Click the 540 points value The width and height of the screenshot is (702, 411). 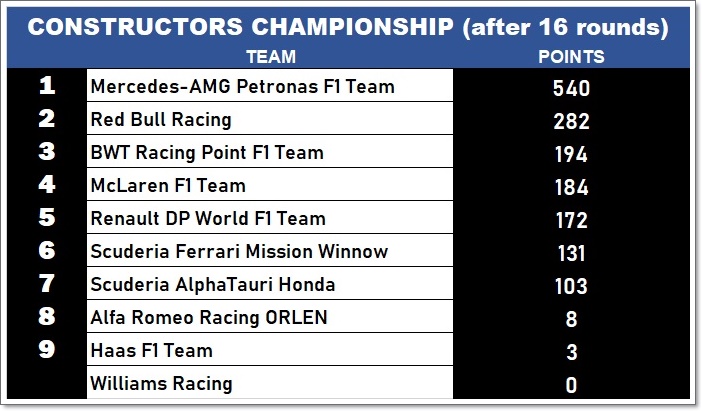point(571,88)
